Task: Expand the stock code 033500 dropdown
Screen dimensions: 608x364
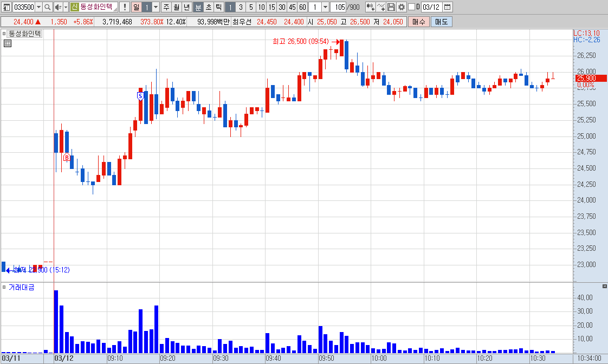Action: coord(39,7)
